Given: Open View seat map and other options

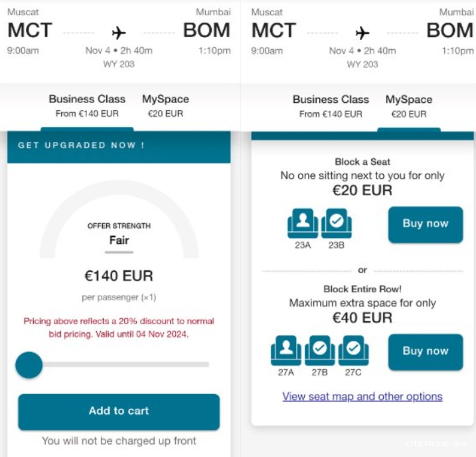Looking at the screenshot, I should [x=362, y=396].
